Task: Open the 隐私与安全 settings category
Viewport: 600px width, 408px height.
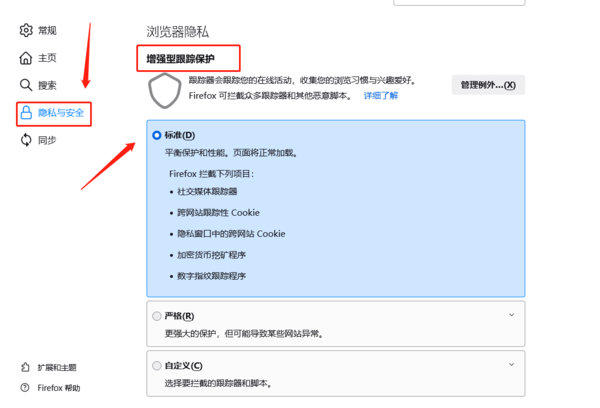Action: tap(54, 113)
